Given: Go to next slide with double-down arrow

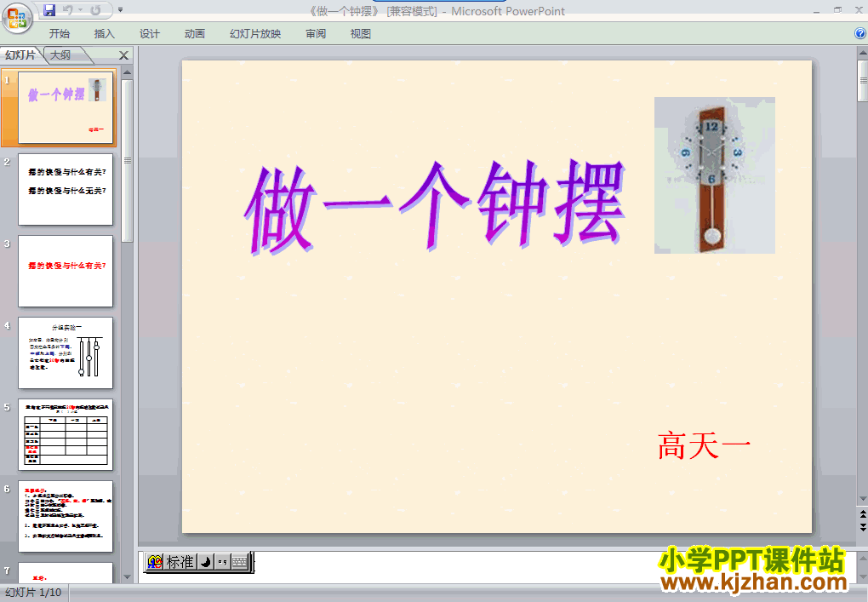Looking at the screenshot, I should tap(862, 527).
